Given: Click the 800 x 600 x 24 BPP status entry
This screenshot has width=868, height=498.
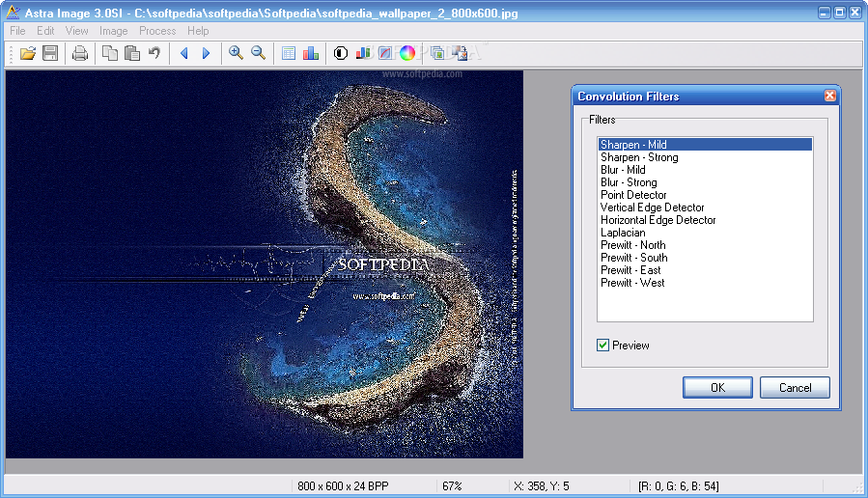Looking at the screenshot, I should tap(343, 485).
